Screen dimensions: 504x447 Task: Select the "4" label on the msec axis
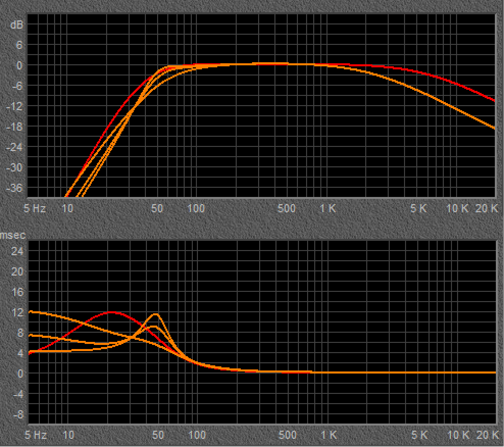(20, 354)
